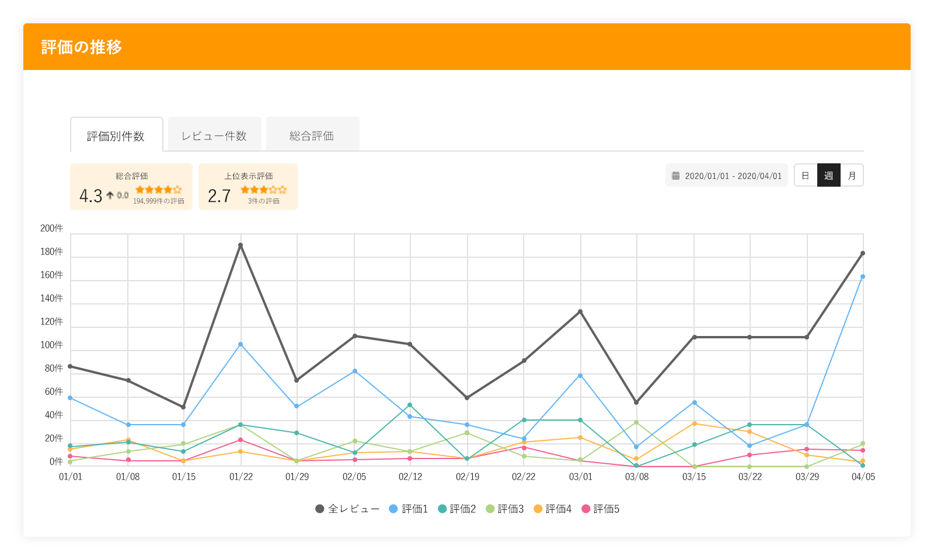Image resolution: width=934 pixels, height=560 pixels.
Task: Click the 上位表示評価 star rating icons
Action: [x=263, y=190]
